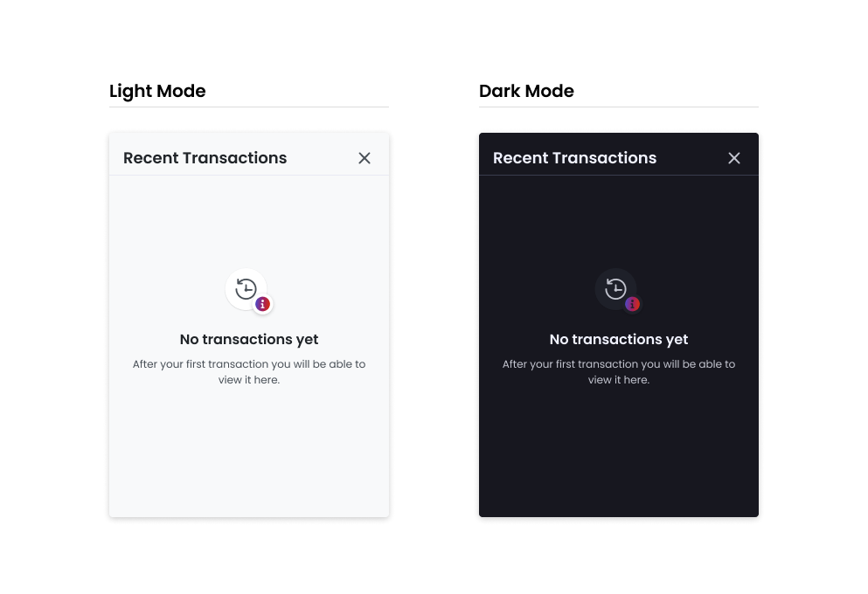
Task: Click the pink info indicator near light history icon
Action: click(262, 304)
